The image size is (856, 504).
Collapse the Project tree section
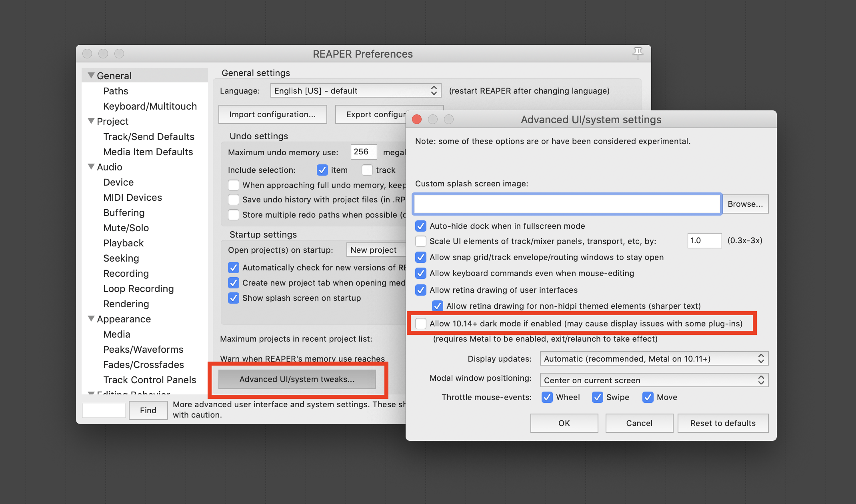coord(91,121)
